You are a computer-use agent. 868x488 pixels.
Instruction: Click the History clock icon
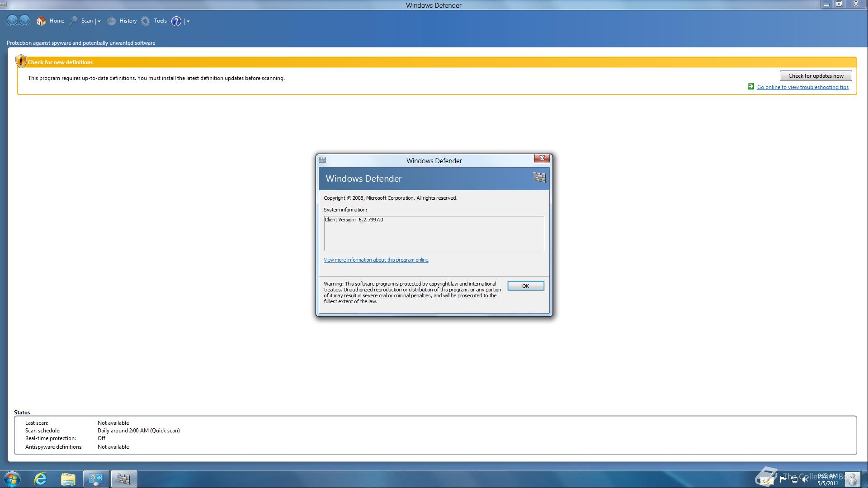111,21
